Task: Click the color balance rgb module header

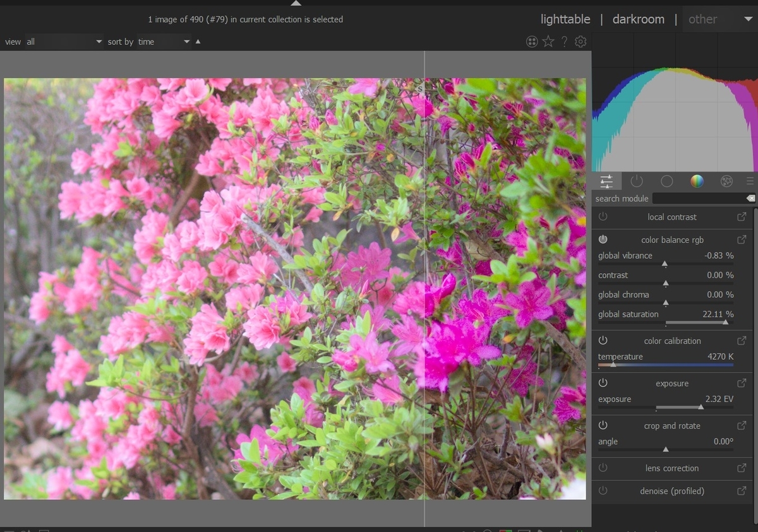Action: 672,240
